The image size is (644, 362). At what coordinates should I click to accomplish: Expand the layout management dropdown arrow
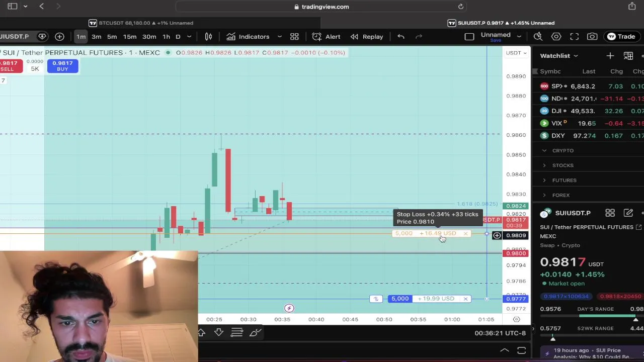519,37
